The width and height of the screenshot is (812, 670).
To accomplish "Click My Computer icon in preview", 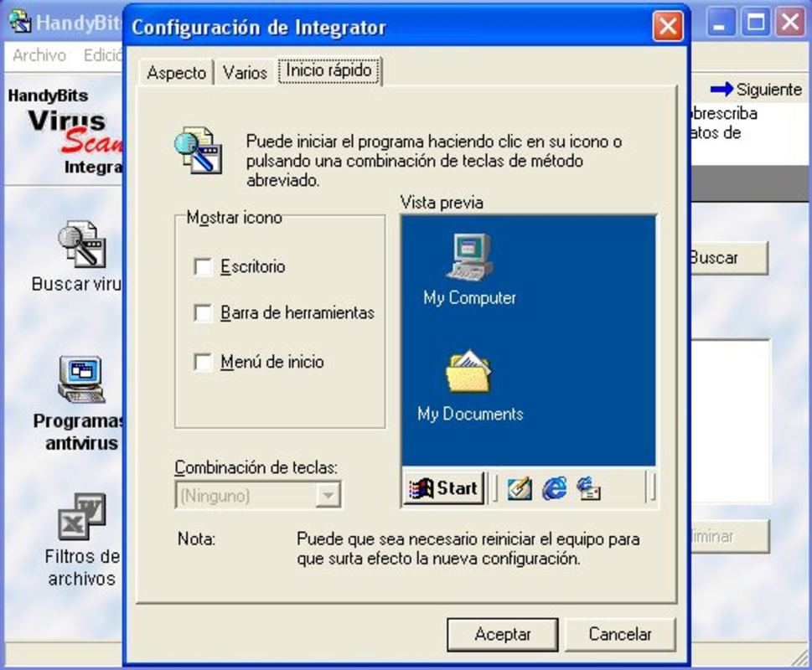I will click(470, 257).
